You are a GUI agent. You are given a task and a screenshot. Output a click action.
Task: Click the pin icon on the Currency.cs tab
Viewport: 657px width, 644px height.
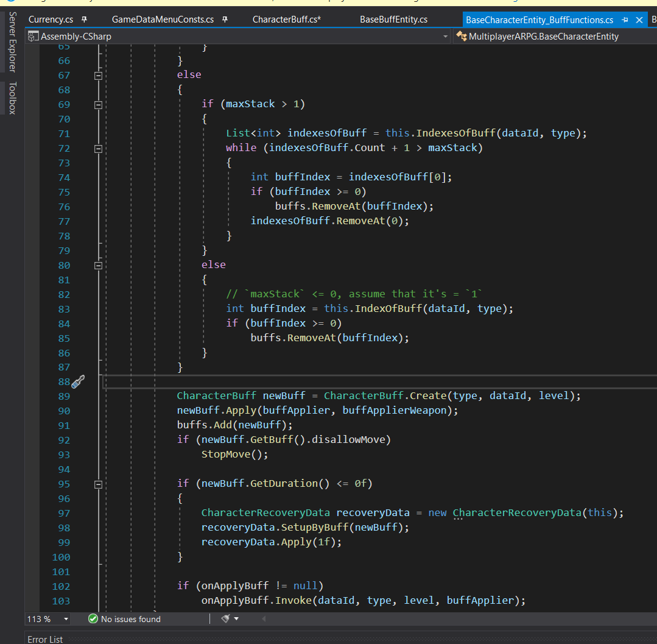coord(84,19)
